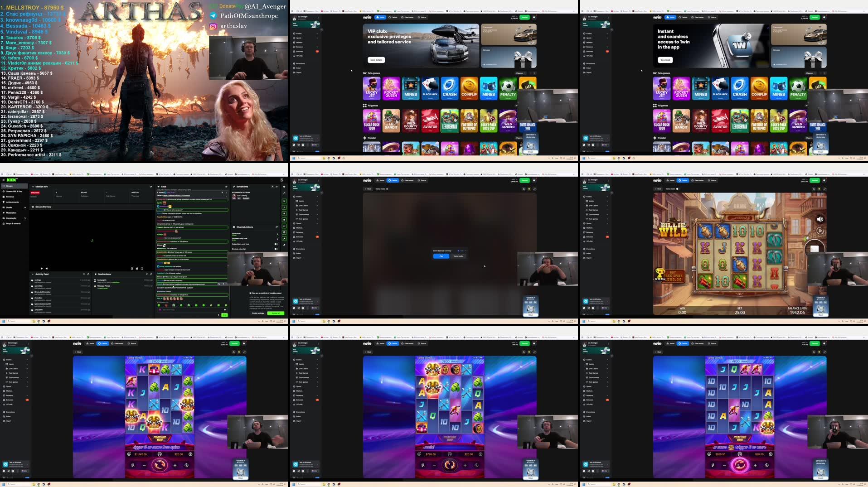The image size is (868, 487).
Task: Expand the Followers-only chat chevron
Action: tap(277, 239)
